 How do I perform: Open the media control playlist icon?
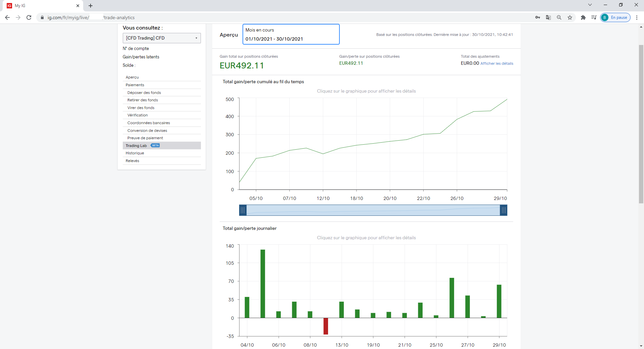tap(594, 17)
